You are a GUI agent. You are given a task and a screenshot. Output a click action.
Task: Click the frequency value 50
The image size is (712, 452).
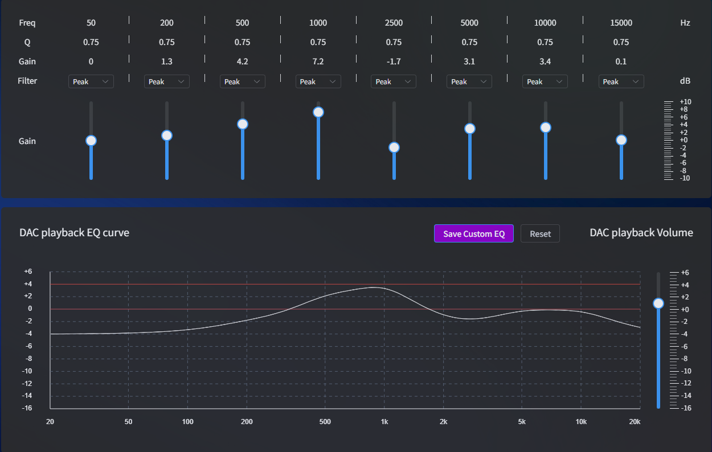[91, 23]
